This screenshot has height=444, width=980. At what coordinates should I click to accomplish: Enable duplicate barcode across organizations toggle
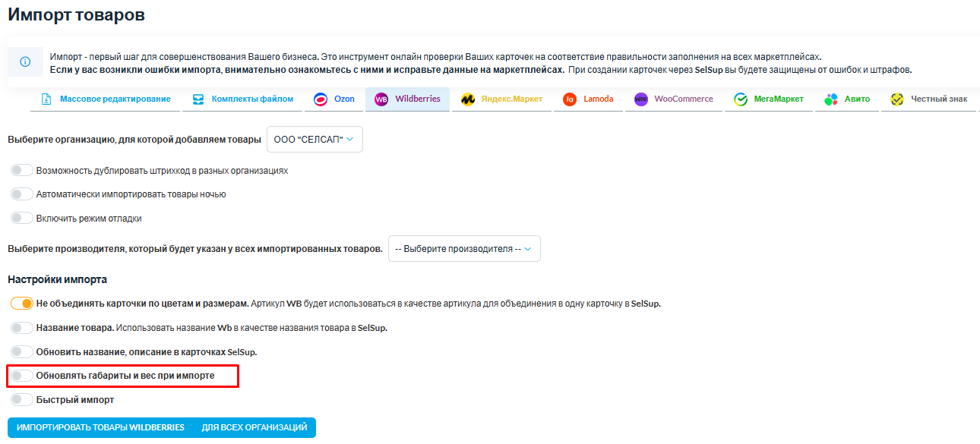click(x=22, y=171)
